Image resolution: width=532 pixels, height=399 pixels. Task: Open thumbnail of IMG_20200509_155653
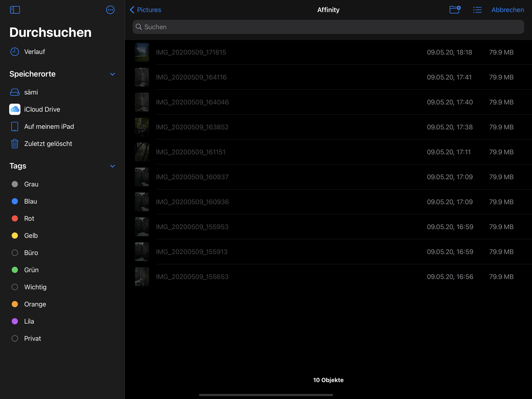pyautogui.click(x=142, y=277)
